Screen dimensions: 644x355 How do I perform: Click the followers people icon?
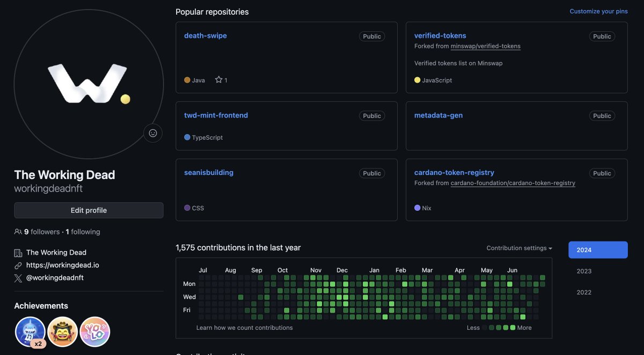point(18,231)
